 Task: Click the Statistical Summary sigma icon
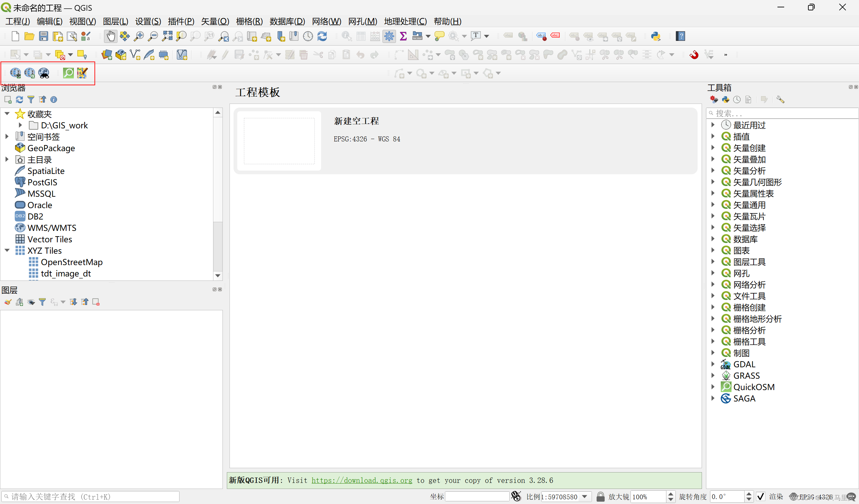click(403, 36)
